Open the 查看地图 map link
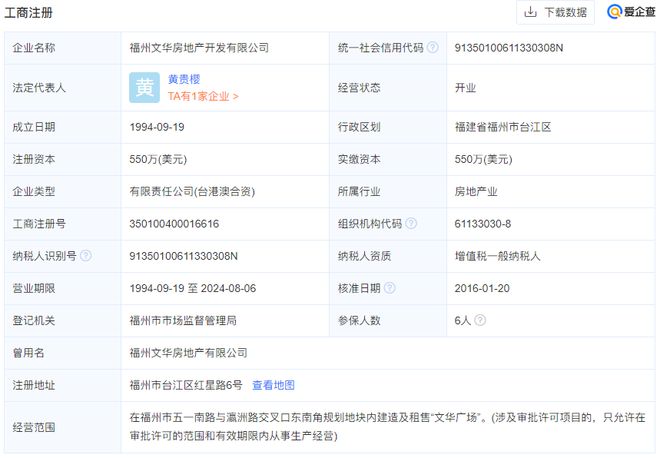 (x=273, y=385)
